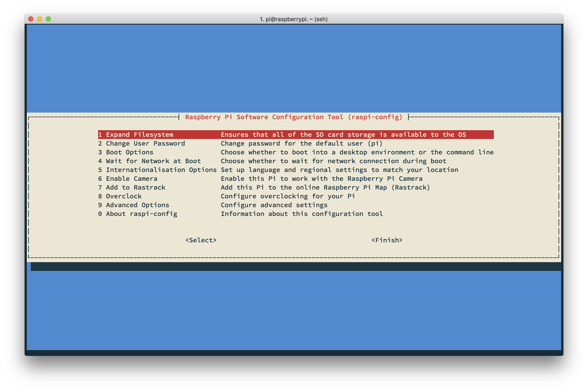Open Boot Options entry

click(x=126, y=152)
